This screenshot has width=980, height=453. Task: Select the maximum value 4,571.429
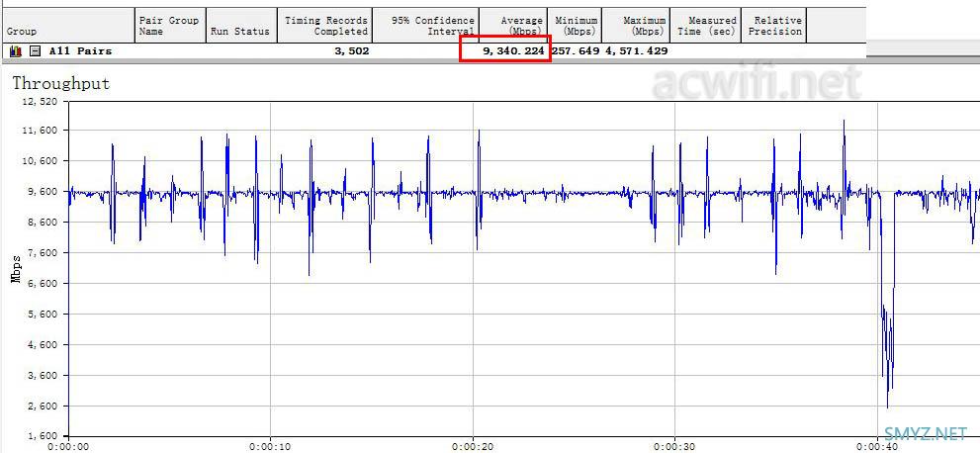coord(636,51)
